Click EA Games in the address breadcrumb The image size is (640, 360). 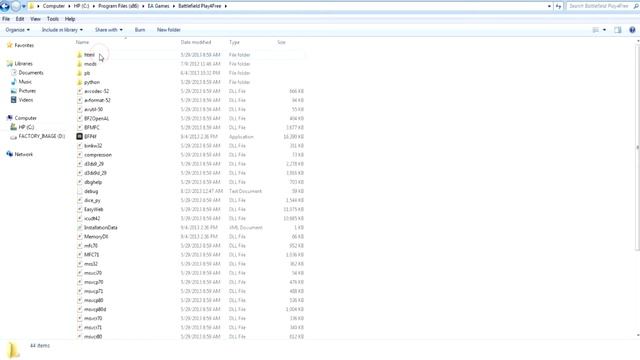[x=158, y=6]
